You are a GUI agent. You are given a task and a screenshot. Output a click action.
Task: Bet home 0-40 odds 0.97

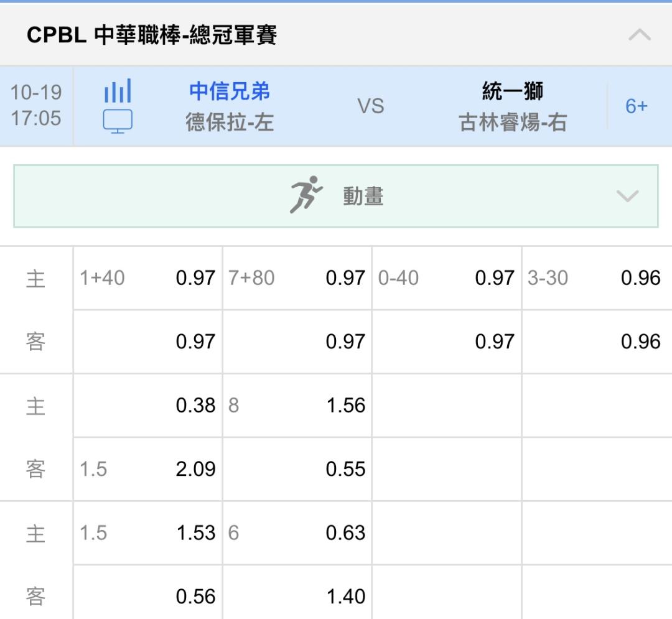447,278
